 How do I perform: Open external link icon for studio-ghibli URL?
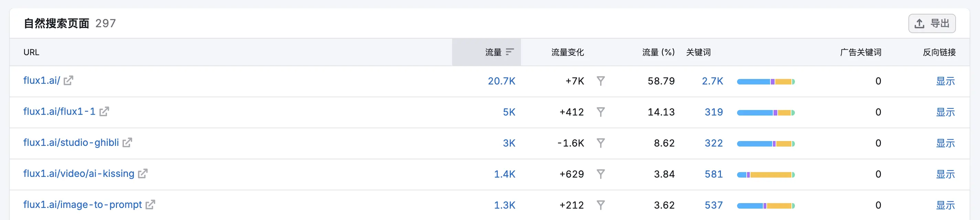tap(127, 143)
